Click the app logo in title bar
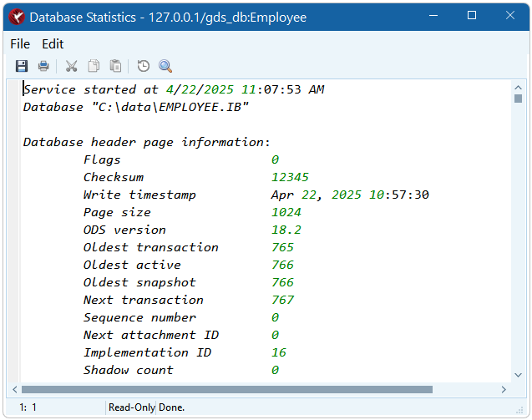The image size is (532, 420). point(17,17)
